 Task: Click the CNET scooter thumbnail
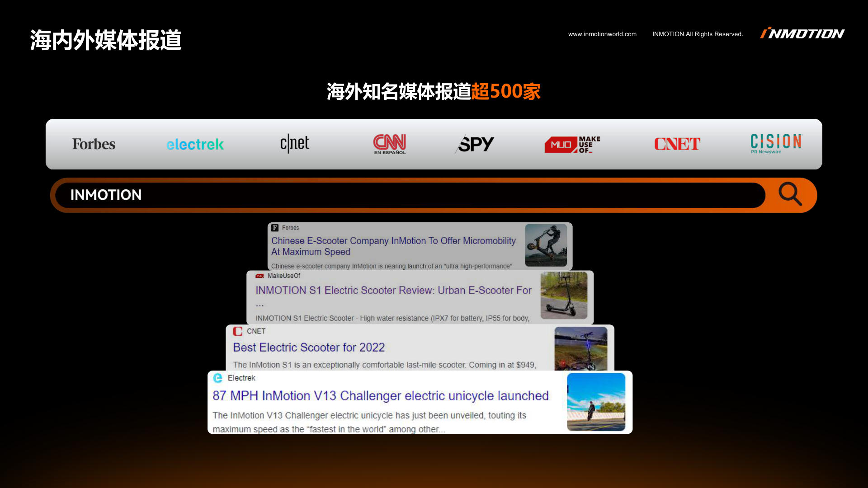click(x=581, y=348)
